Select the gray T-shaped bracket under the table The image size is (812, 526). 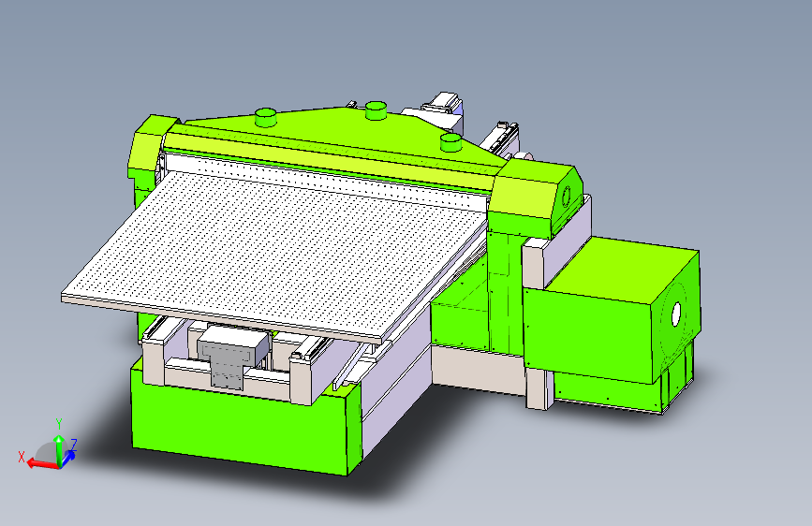click(228, 359)
